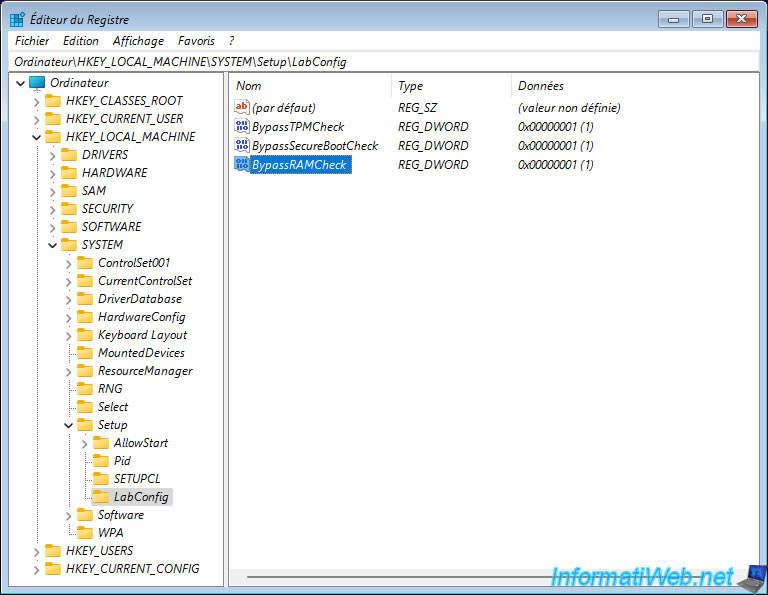Click the HKEY_LOCAL_MACHINE folder icon
This screenshot has height=595, width=768.
point(53,137)
